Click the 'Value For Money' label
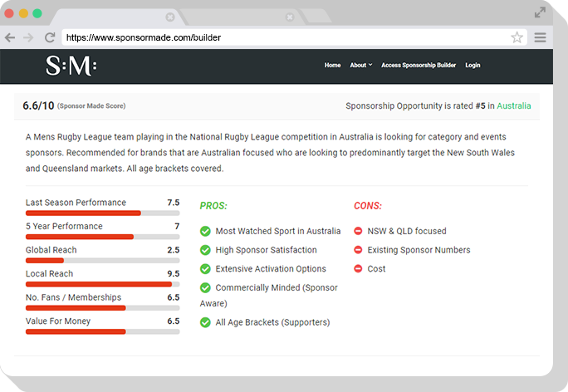The width and height of the screenshot is (568, 392). click(x=58, y=321)
